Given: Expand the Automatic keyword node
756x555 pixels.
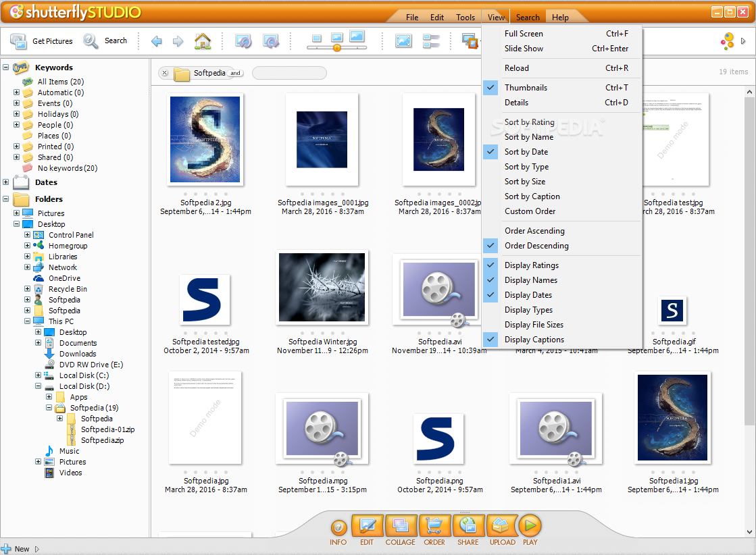Looking at the screenshot, I should (x=16, y=92).
